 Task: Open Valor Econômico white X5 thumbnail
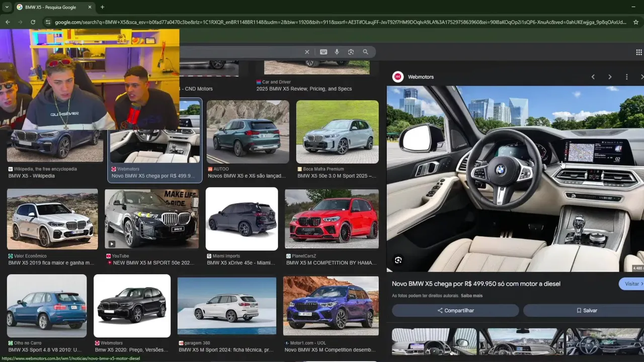pos(52,219)
